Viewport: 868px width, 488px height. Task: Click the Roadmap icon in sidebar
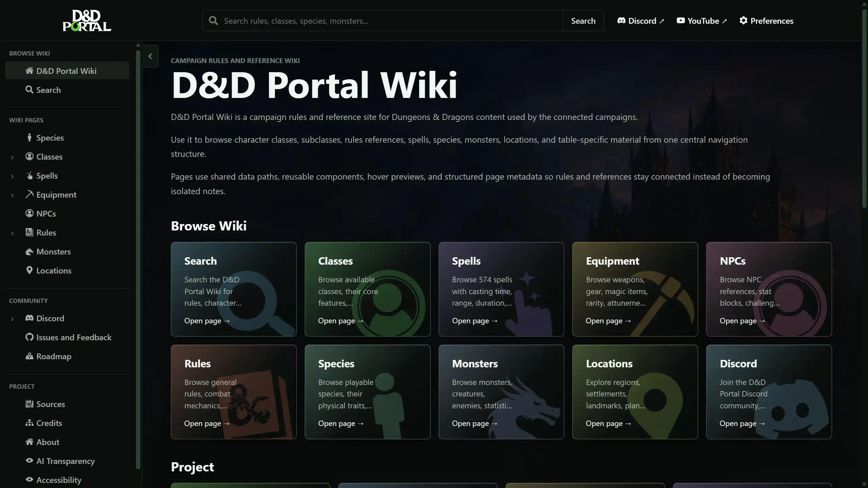pos(29,356)
